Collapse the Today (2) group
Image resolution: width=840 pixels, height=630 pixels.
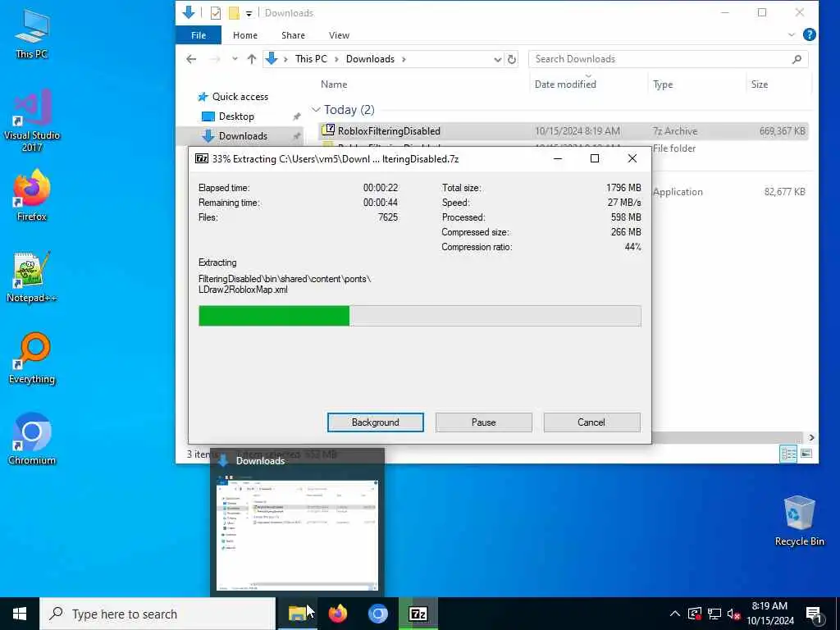point(316,110)
